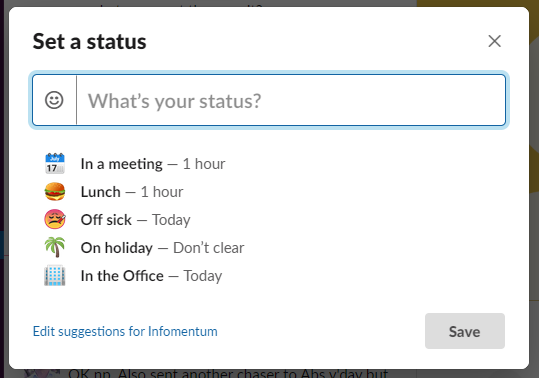Select the sick face emoji icon
539x378 pixels.
[x=55, y=220]
